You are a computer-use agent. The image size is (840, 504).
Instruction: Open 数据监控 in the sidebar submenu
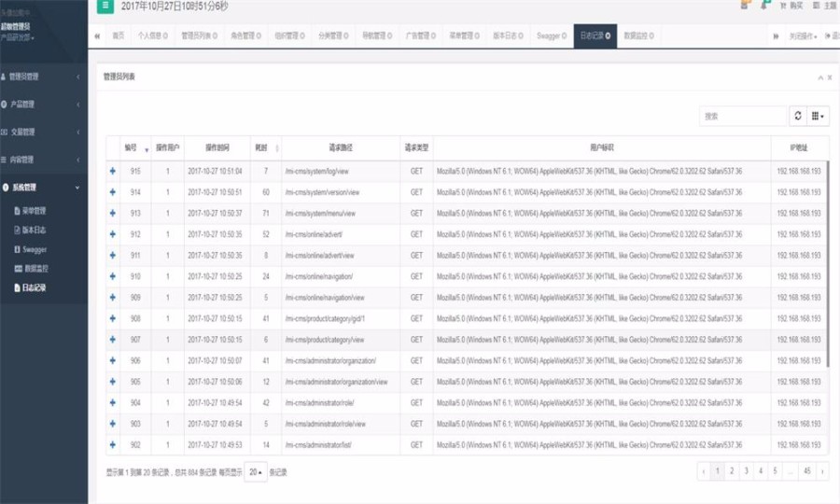[34, 269]
